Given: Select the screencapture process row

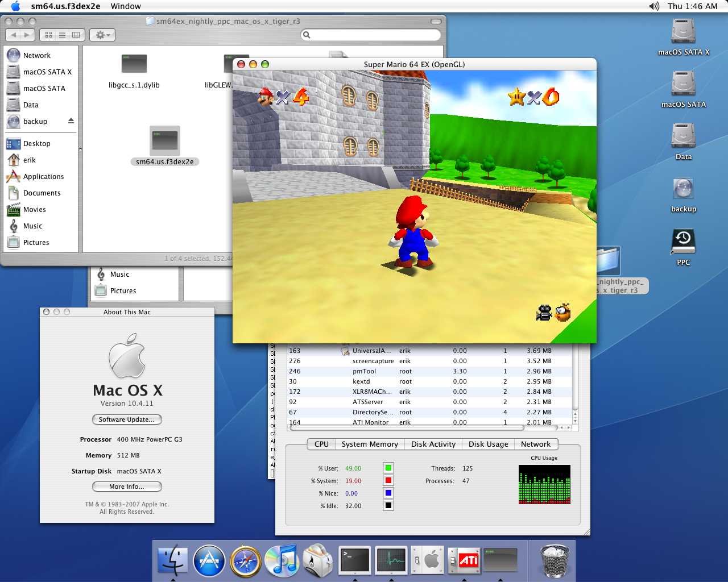Looking at the screenshot, I should 429,361.
